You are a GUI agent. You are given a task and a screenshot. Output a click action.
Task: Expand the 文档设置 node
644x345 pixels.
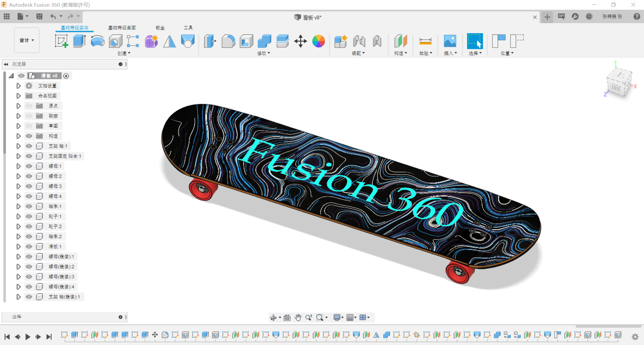(x=18, y=86)
